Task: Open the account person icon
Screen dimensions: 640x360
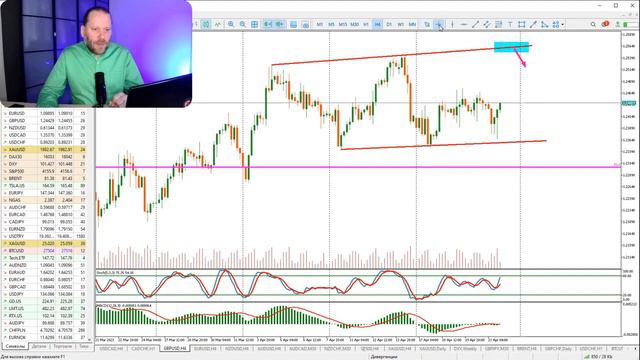Action: [618, 24]
